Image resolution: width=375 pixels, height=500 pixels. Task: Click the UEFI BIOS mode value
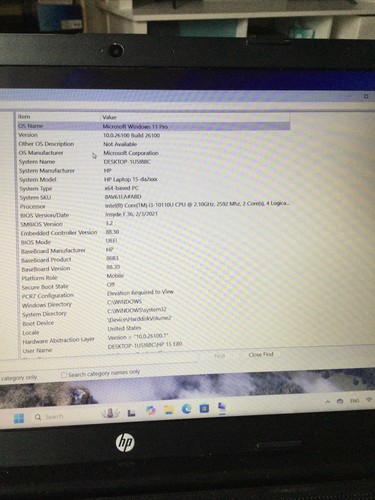[111, 240]
